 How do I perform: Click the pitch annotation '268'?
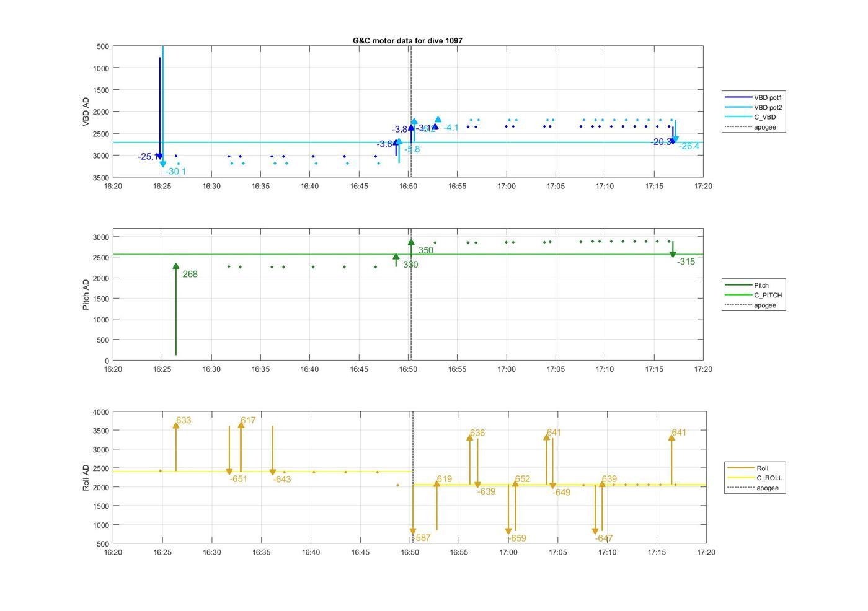(190, 274)
